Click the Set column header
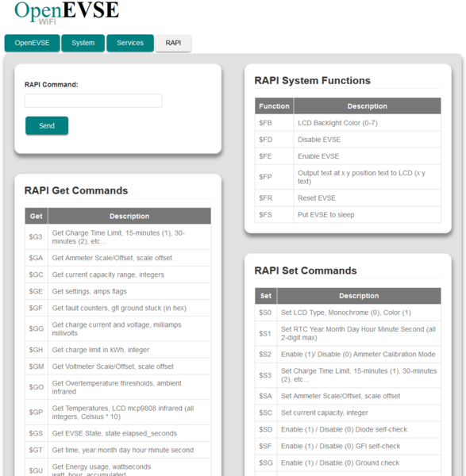Screen dimensions: 466x476 [x=266, y=296]
